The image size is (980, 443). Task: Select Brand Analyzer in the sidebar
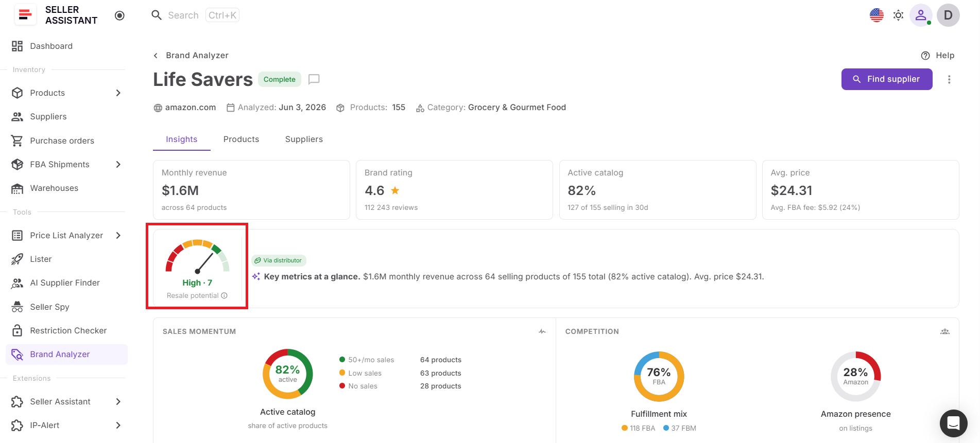coord(67,355)
